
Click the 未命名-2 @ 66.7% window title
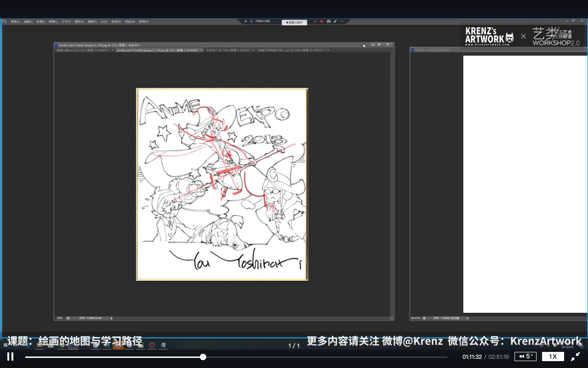click(432, 50)
